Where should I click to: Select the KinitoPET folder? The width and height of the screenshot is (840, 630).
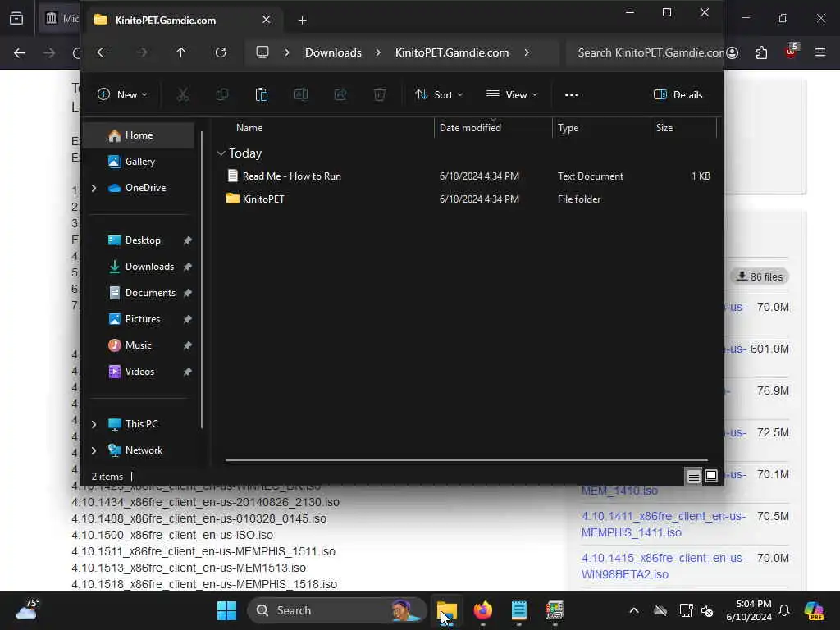263,199
